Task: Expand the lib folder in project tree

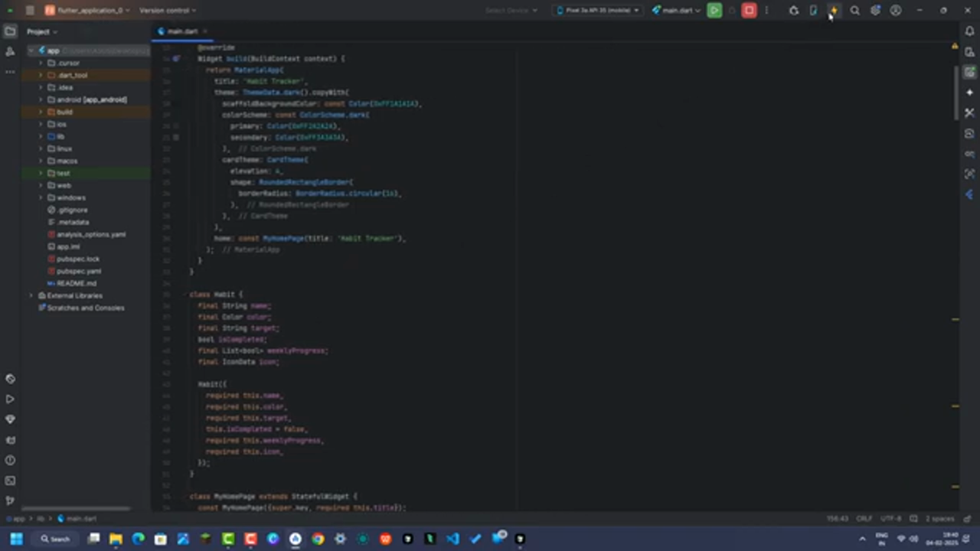Action: tap(41, 136)
